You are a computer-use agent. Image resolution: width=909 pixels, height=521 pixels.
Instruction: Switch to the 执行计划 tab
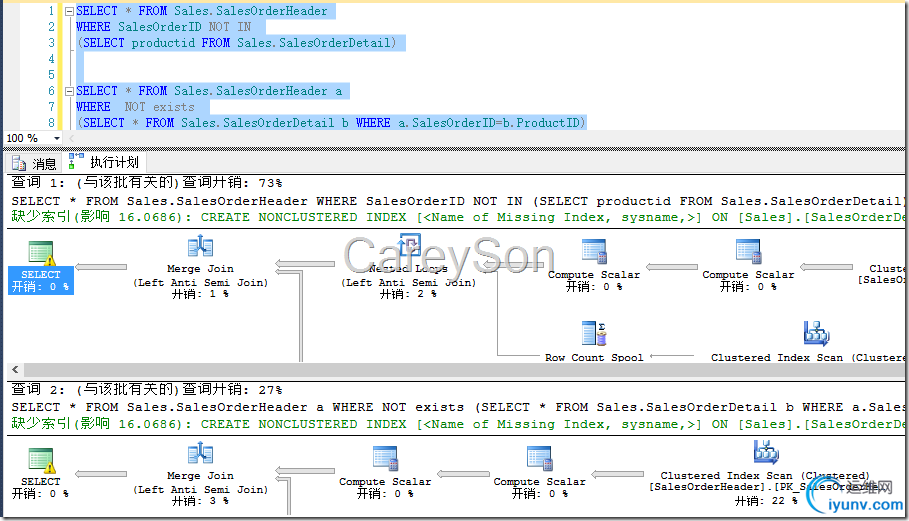[104, 162]
